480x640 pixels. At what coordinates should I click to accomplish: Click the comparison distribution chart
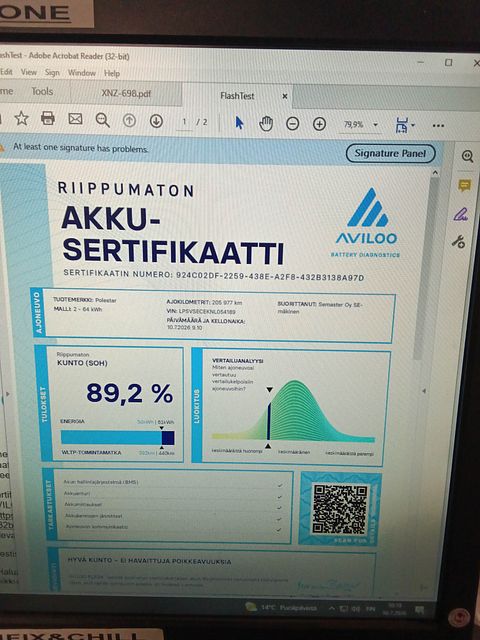click(x=293, y=411)
